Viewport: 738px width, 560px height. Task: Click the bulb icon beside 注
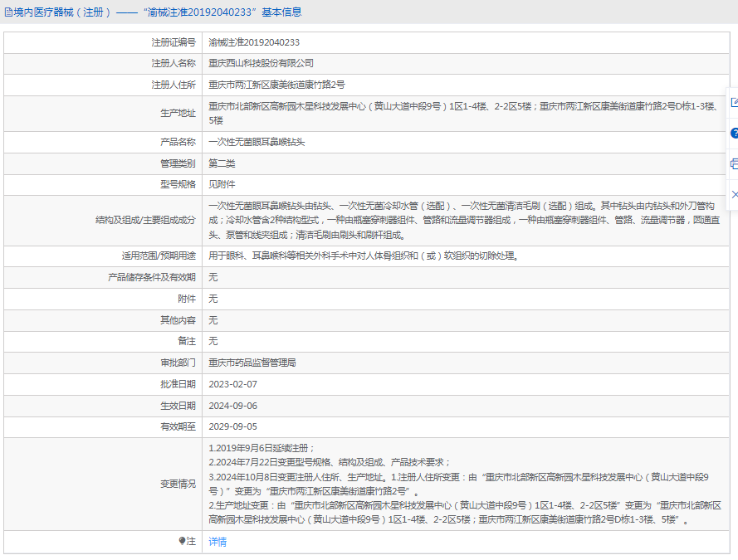point(183,541)
